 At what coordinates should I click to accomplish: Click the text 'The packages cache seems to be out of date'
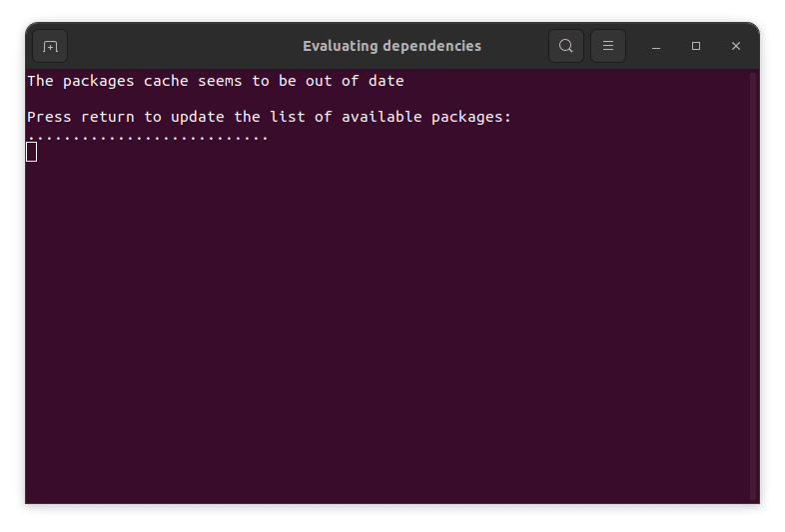(x=216, y=81)
